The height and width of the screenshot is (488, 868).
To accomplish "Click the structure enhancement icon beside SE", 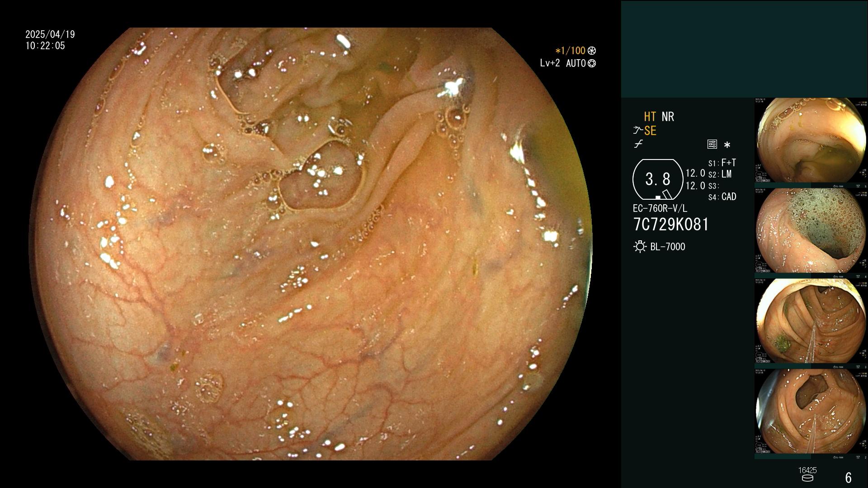I will [x=638, y=131].
